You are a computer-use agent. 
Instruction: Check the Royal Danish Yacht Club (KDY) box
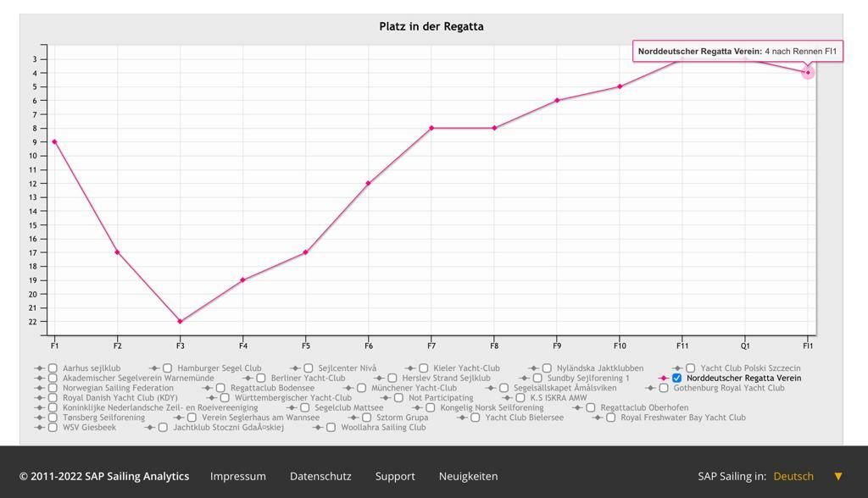pos(53,398)
